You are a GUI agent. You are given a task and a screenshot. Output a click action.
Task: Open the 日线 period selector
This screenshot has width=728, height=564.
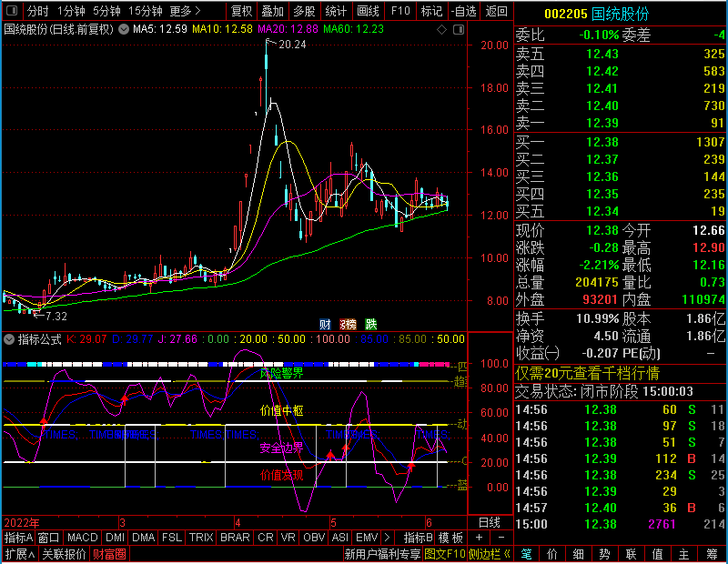tap(490, 523)
